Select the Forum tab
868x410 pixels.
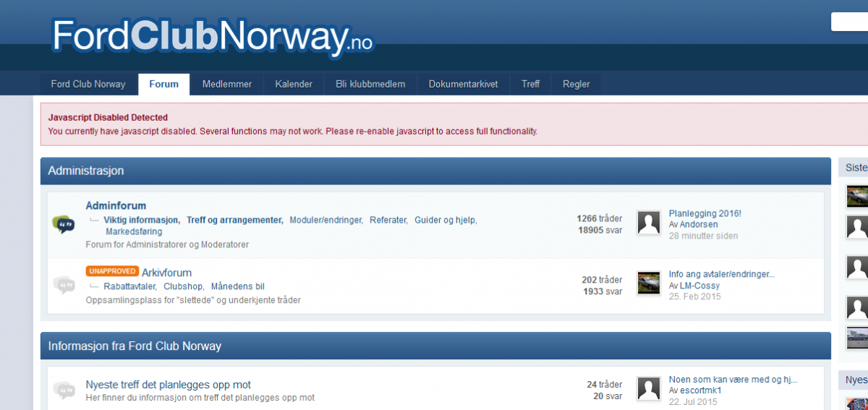[x=164, y=84]
